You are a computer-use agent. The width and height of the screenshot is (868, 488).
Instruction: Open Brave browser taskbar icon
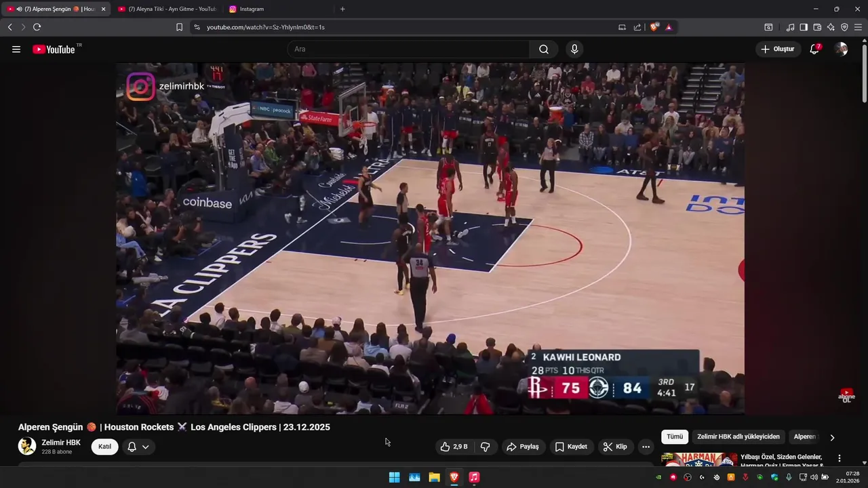[x=454, y=477]
